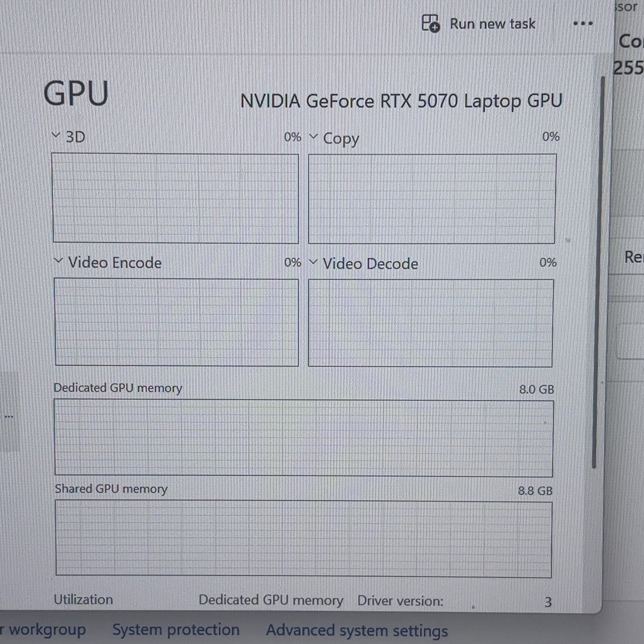Click the Dedicated GPU memory label beside Utilization

click(271, 600)
